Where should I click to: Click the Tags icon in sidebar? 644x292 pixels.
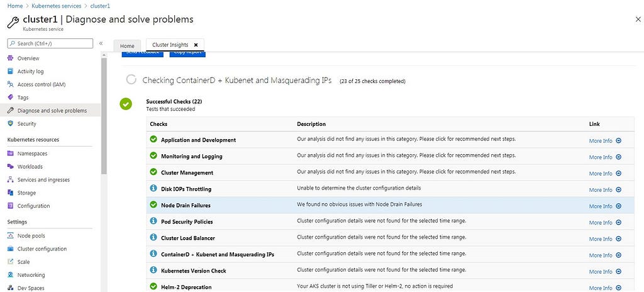pyautogui.click(x=11, y=98)
